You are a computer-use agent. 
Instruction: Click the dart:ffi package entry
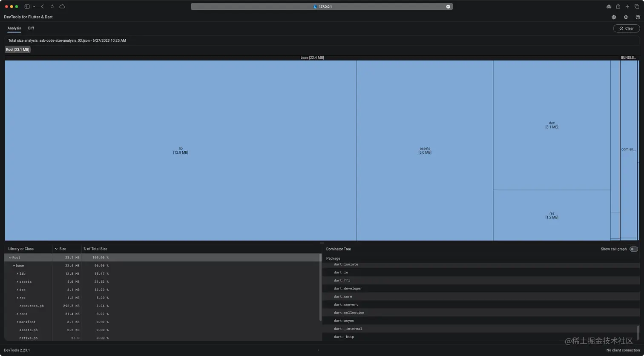pyautogui.click(x=342, y=281)
